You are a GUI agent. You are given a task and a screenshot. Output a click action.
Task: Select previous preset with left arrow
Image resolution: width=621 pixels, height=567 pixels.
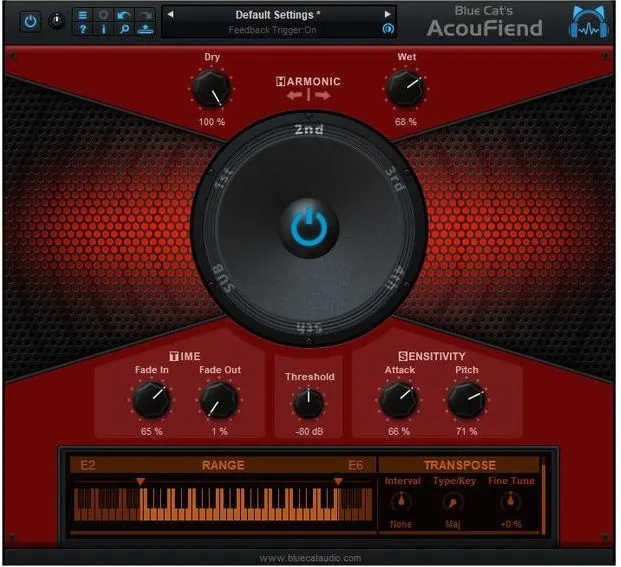(x=170, y=15)
